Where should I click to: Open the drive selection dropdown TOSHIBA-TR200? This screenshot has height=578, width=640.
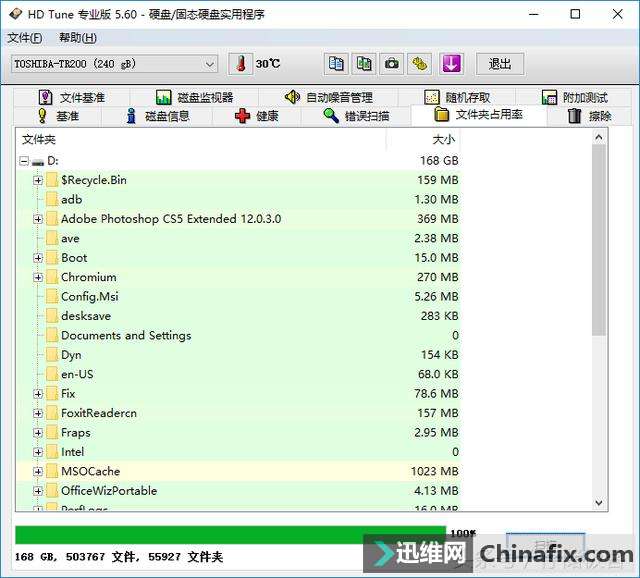click(x=114, y=64)
